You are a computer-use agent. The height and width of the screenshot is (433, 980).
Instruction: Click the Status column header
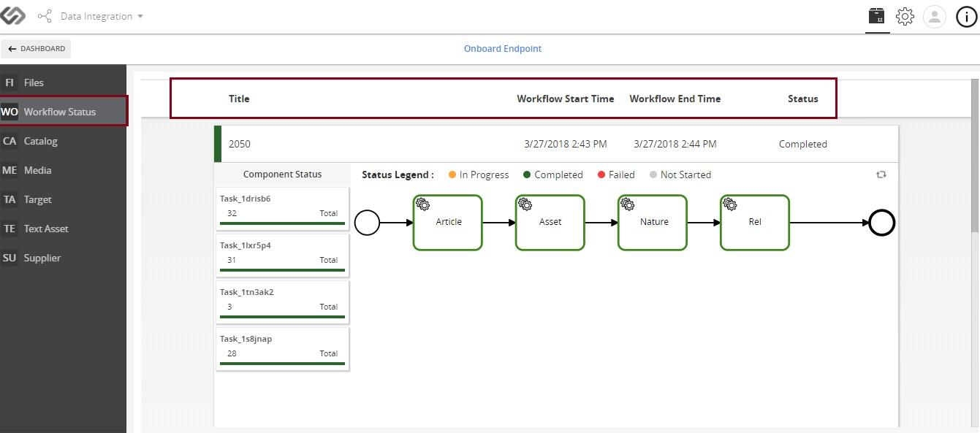coord(803,99)
